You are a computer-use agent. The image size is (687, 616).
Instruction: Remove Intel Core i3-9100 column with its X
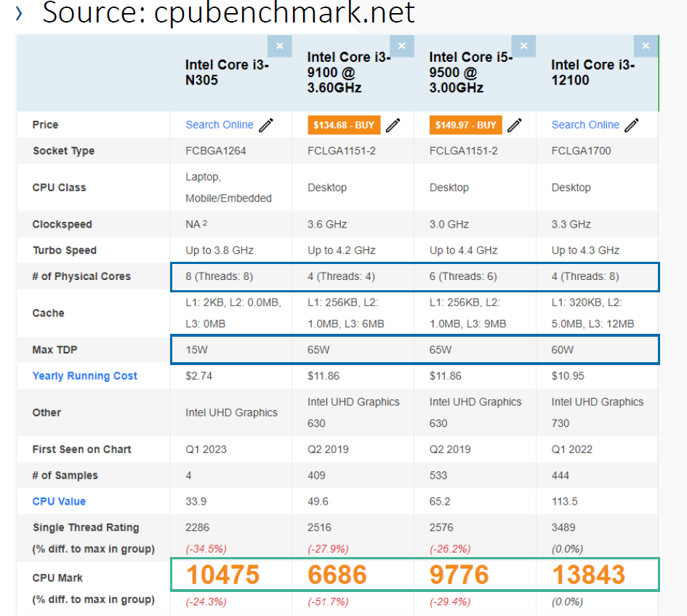click(402, 46)
